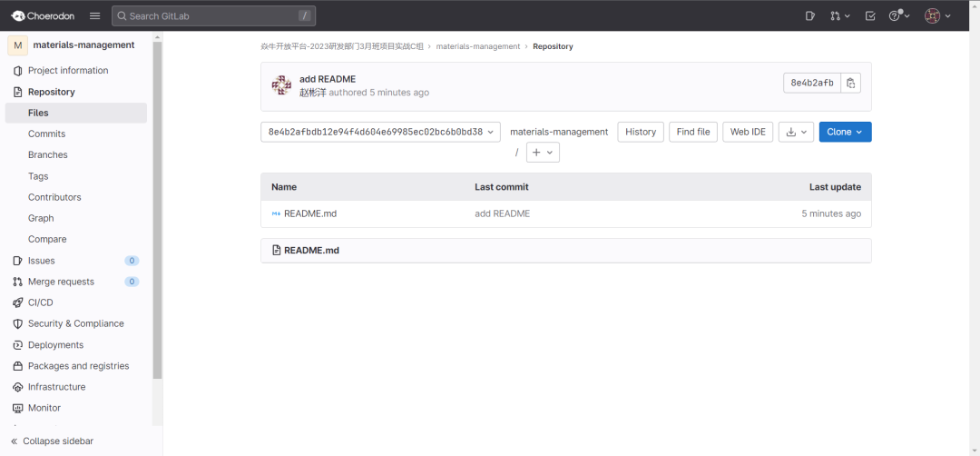Image resolution: width=980 pixels, height=456 pixels.
Task: Click the README.md preview header link
Action: [312, 250]
